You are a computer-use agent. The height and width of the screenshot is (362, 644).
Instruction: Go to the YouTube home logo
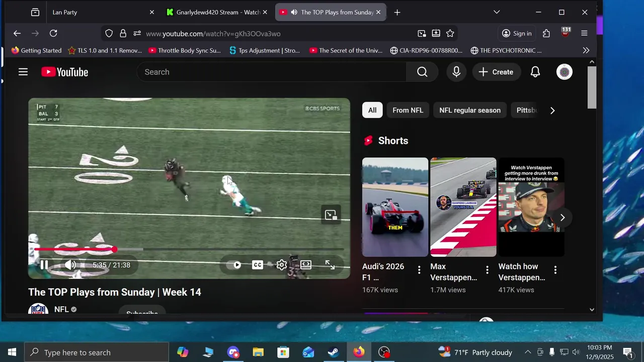pyautogui.click(x=65, y=72)
